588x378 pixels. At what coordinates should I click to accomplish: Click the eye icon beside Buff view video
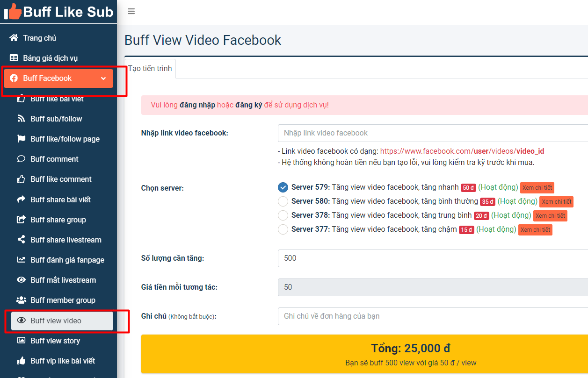click(x=21, y=321)
